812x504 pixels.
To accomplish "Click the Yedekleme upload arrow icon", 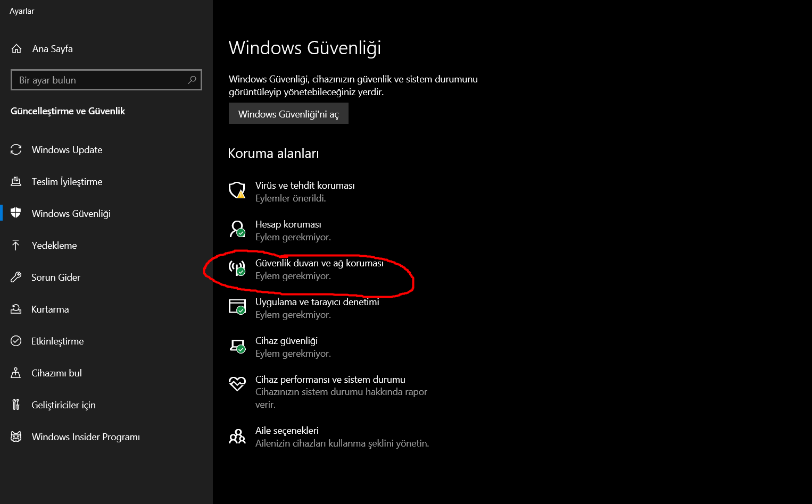I will click(x=16, y=245).
